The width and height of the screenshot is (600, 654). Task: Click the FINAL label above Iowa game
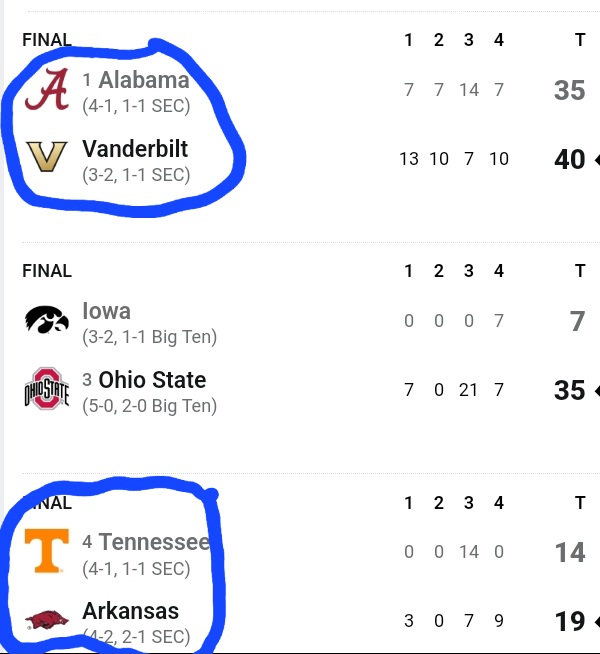[47, 271]
